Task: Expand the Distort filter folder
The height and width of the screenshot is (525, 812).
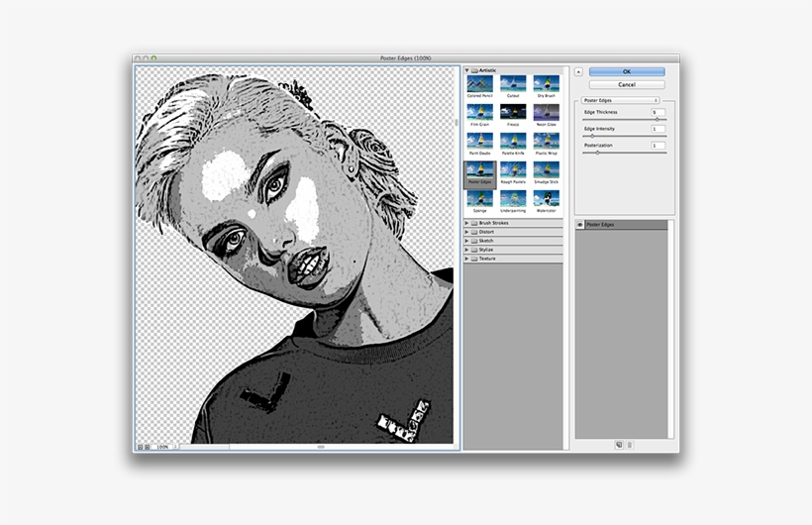Action: click(466, 232)
